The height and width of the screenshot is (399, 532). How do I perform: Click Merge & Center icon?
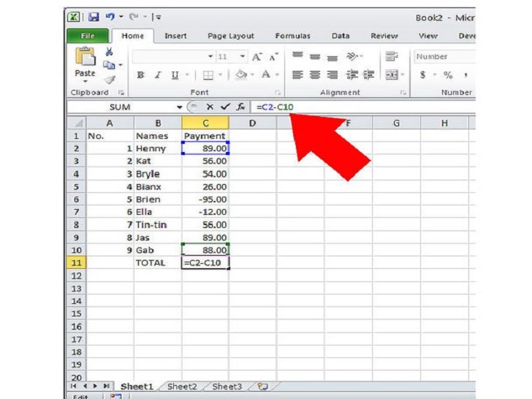[392, 75]
